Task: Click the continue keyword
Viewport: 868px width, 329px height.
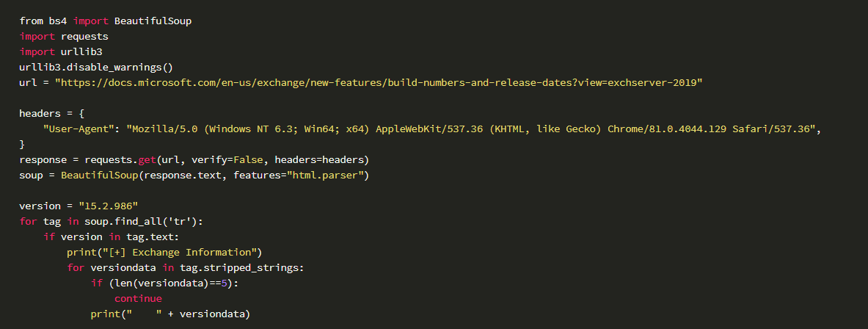Action: [x=138, y=299]
